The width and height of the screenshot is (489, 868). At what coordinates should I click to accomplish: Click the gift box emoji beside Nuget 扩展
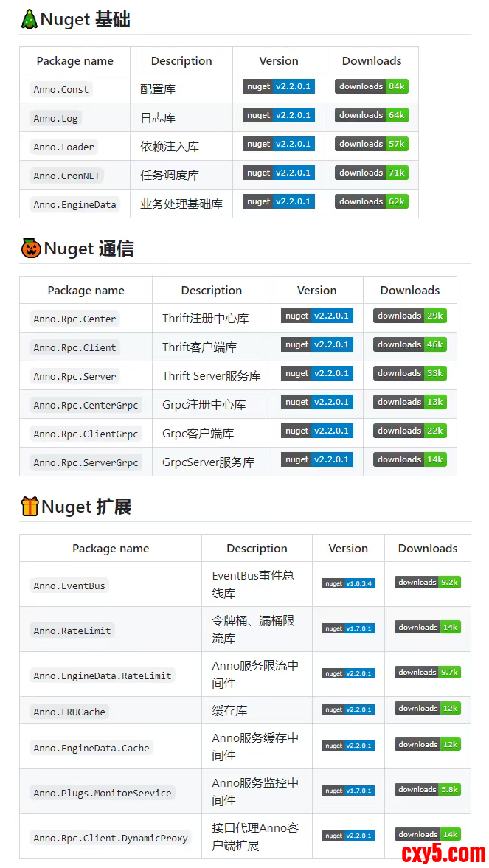pyautogui.click(x=30, y=507)
